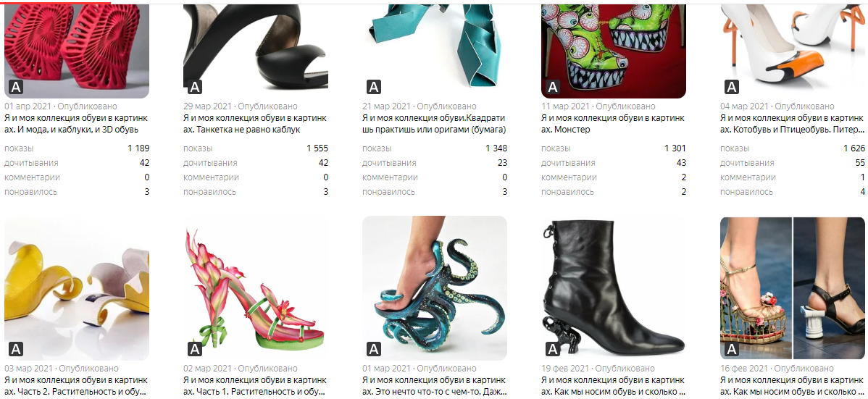Select the octopus tentacle shoe thumbnail
This screenshot has width=868, height=399.
tap(435, 287)
